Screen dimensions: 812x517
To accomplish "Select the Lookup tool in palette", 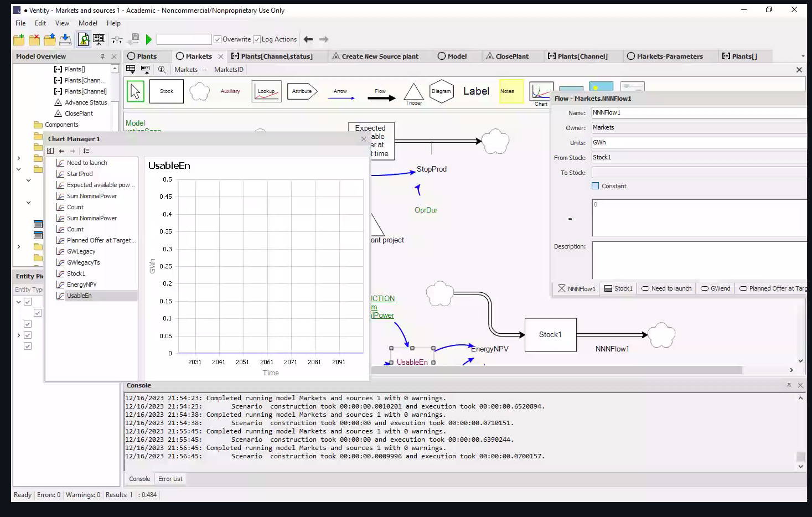I will pyautogui.click(x=266, y=91).
